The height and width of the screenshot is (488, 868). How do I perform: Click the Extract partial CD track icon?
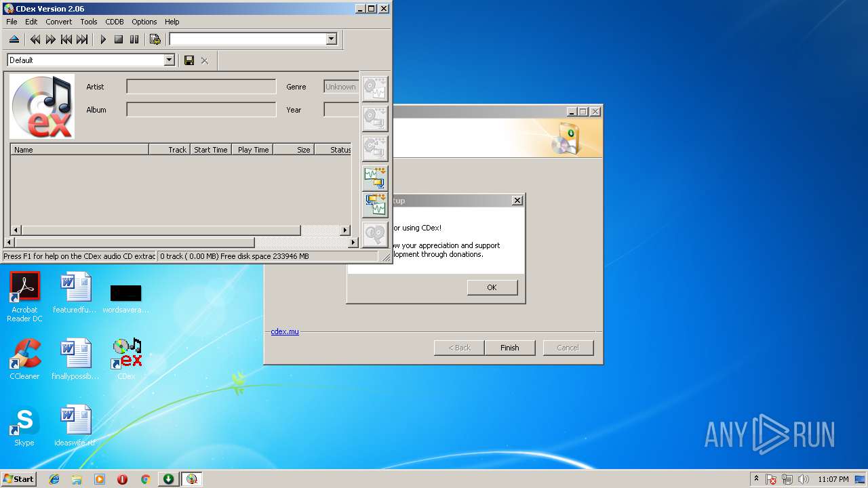(x=374, y=148)
